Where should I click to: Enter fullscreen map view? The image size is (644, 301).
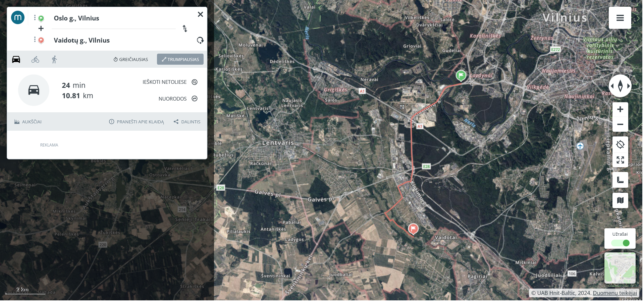(620, 160)
